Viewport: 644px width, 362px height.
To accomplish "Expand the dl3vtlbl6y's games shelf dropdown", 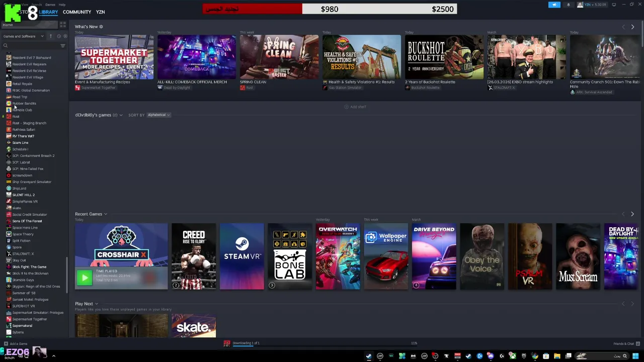I will pos(121,115).
